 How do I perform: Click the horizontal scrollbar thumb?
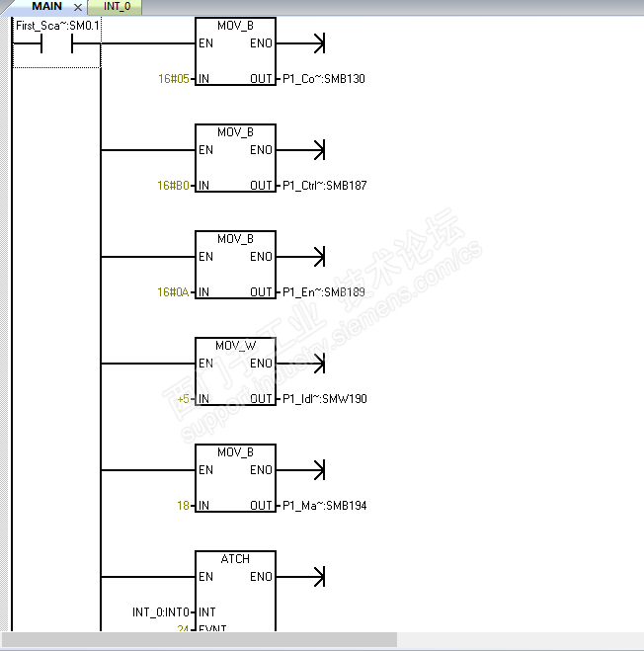click(x=200, y=639)
